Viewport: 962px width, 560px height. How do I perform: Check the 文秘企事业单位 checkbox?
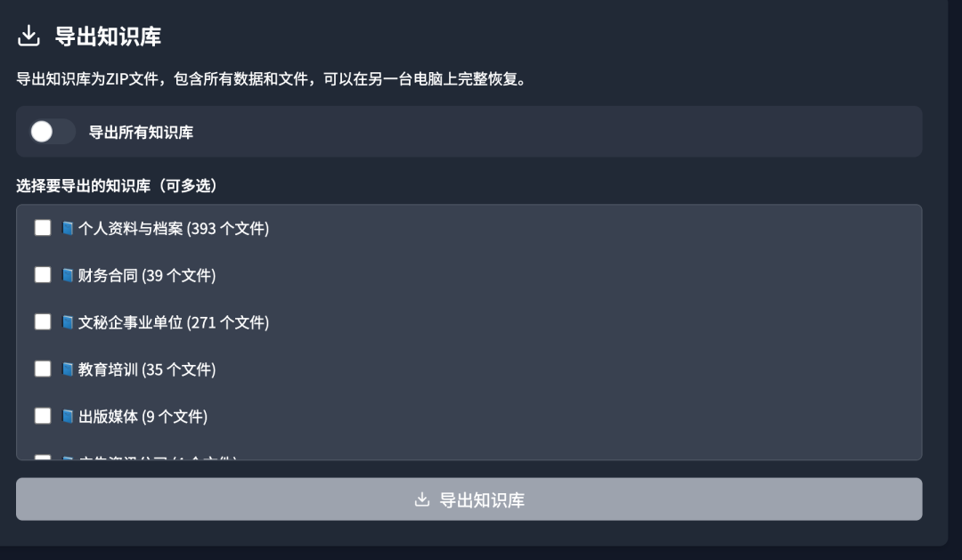click(x=42, y=322)
